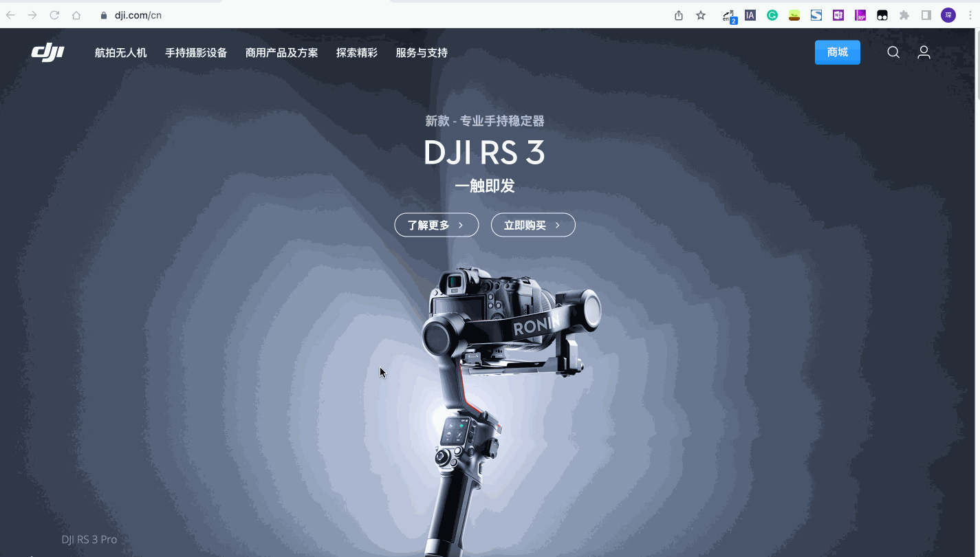Go back with the browser back arrow

pos(10,15)
